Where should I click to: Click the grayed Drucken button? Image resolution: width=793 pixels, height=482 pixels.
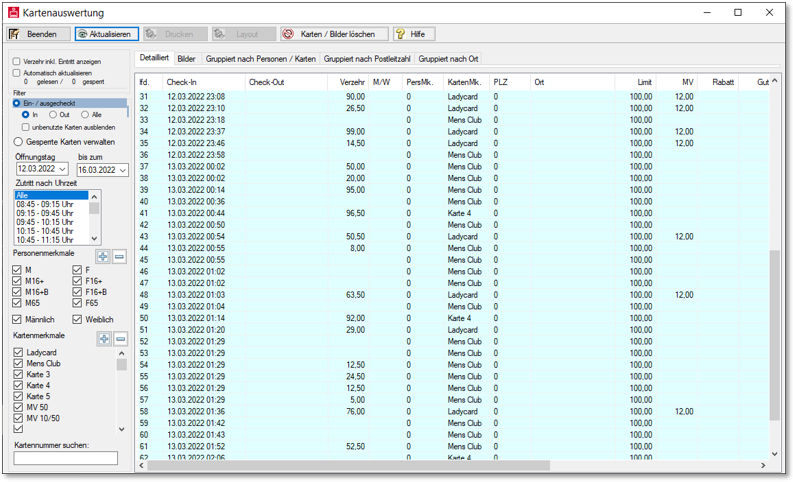click(175, 34)
